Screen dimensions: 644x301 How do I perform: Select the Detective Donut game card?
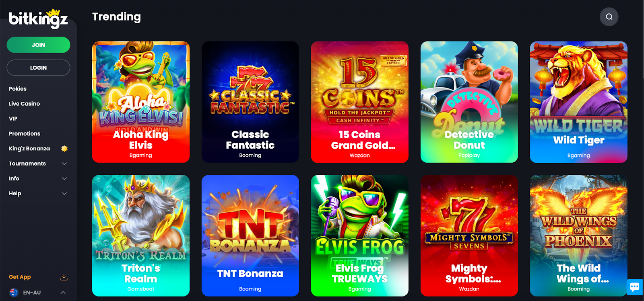(469, 102)
